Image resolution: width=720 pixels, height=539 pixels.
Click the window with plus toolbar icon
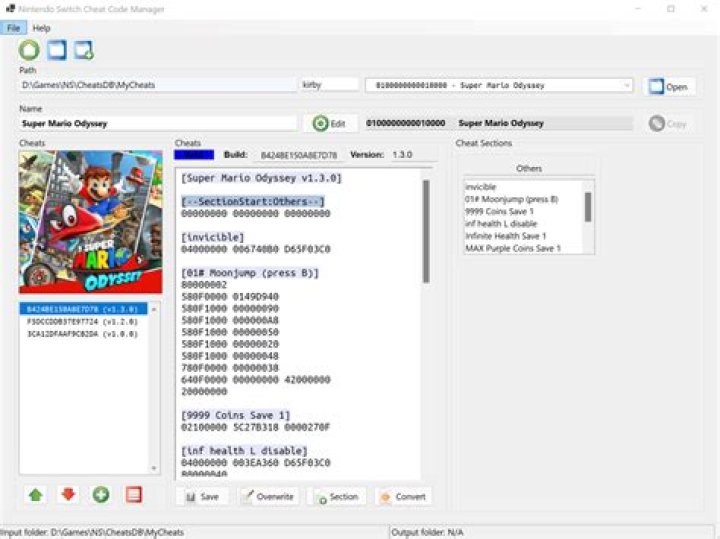click(x=84, y=50)
